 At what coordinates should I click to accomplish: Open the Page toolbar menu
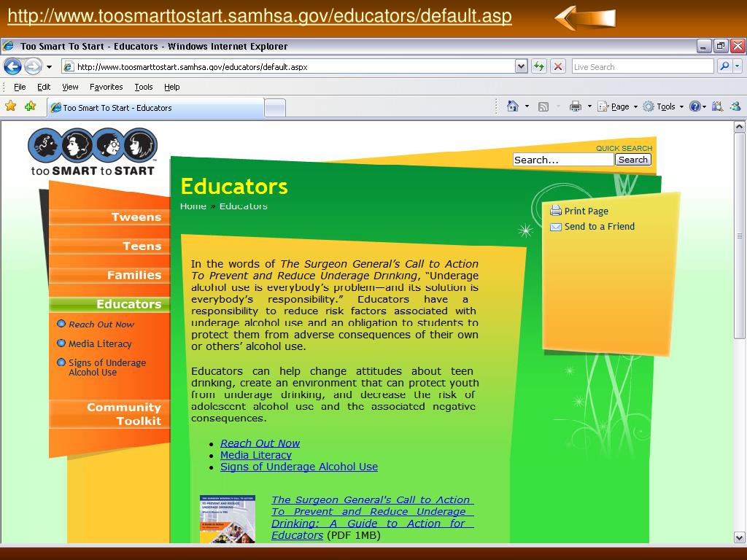pyautogui.click(x=617, y=106)
